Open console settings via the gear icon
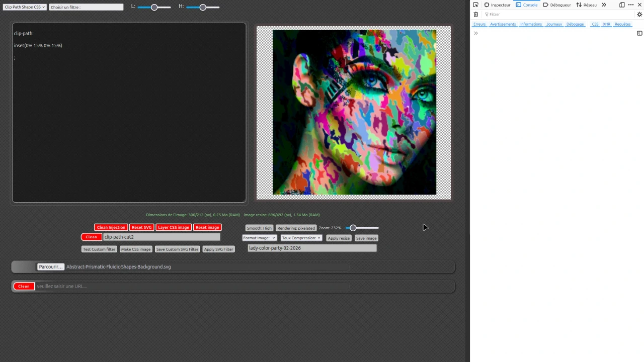 pyautogui.click(x=639, y=14)
